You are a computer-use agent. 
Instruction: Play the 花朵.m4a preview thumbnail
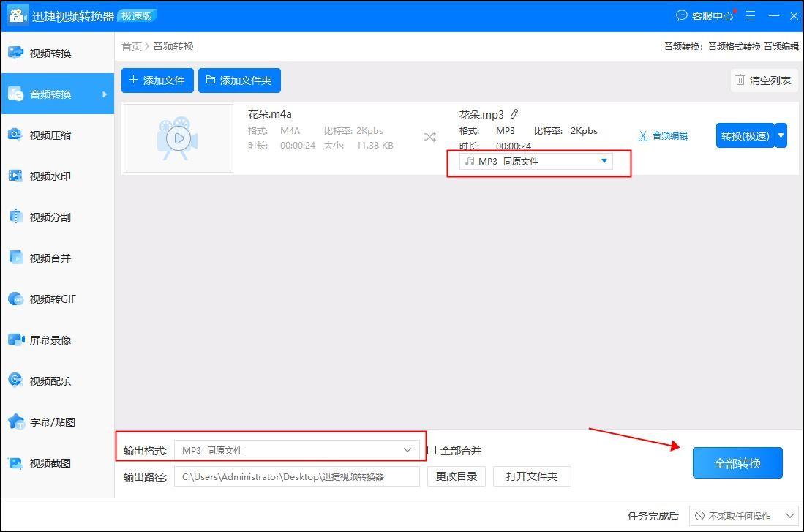(x=179, y=138)
